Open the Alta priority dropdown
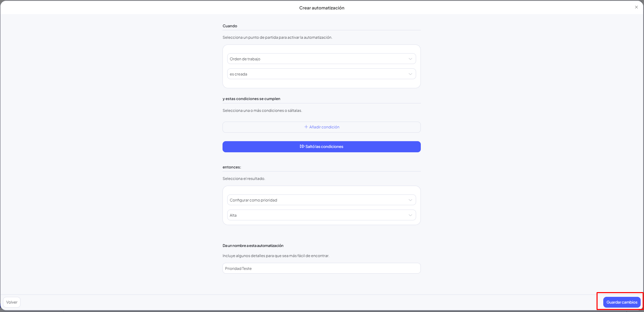Image resolution: width=644 pixels, height=312 pixels. pyautogui.click(x=321, y=215)
